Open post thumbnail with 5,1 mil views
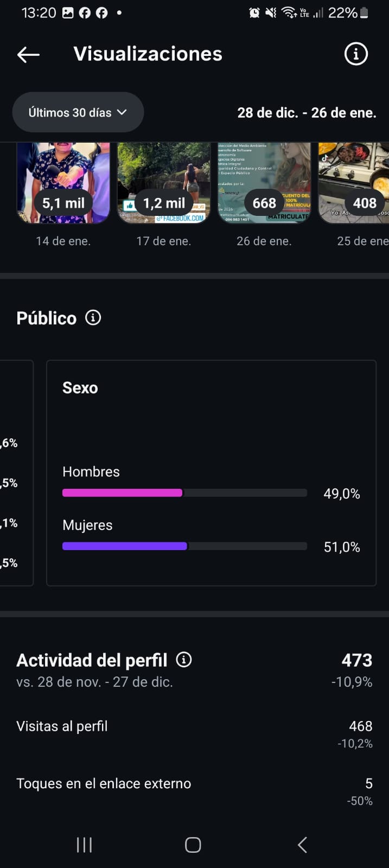 click(63, 182)
